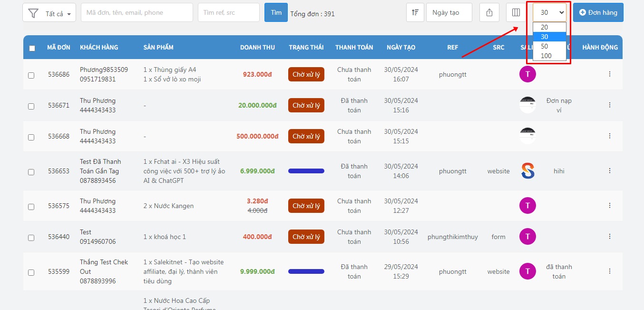Focus the 'Mã đơn, tên, email, phone' search field
This screenshot has width=644, height=310.
point(137,12)
